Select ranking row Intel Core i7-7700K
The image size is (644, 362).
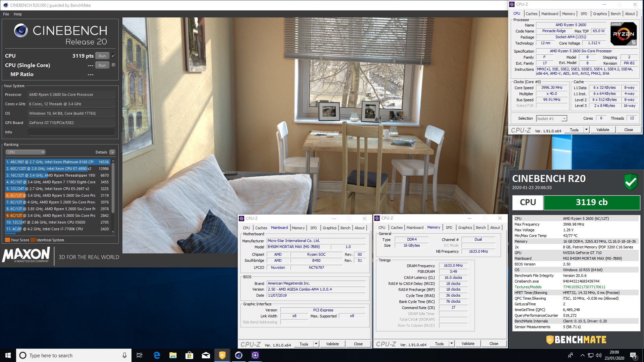(x=58, y=229)
